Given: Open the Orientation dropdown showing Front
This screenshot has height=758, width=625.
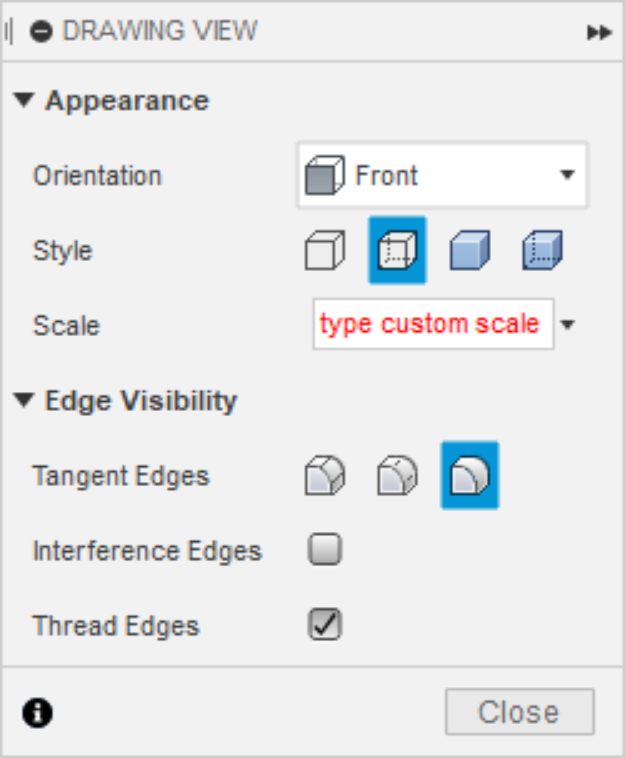Looking at the screenshot, I should point(442,176).
